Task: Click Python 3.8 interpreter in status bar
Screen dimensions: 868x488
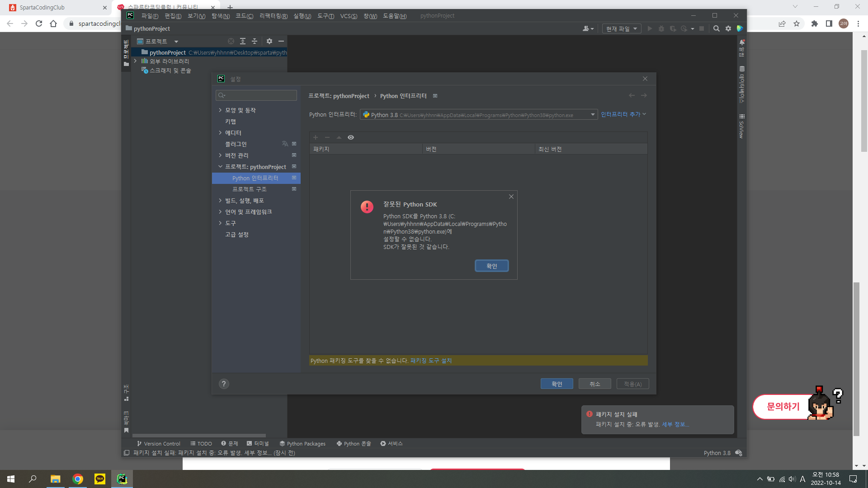Action: 717,453
